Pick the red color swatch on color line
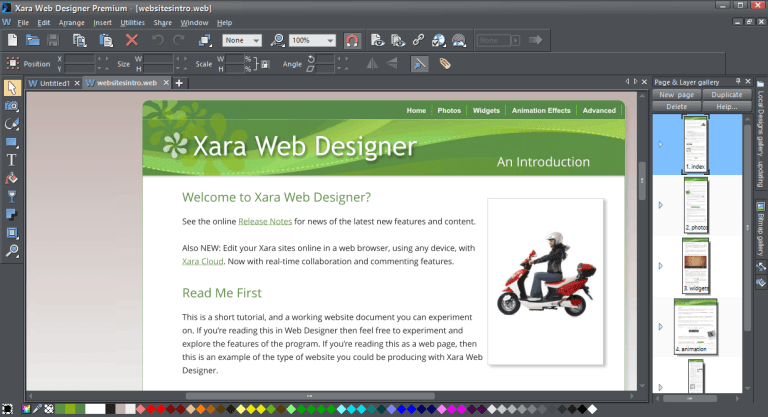The width and height of the screenshot is (768, 417). point(150,409)
